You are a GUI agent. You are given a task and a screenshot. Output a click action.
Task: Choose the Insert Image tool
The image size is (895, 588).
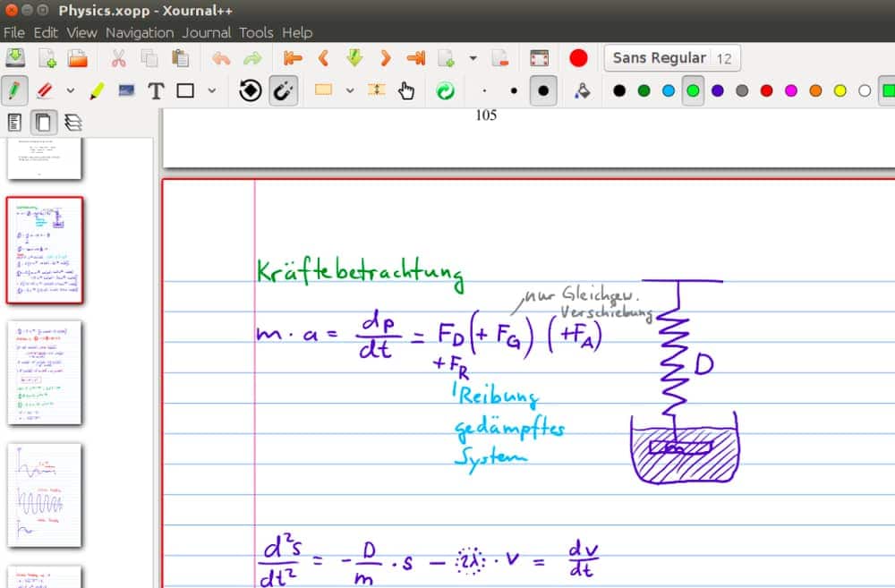tap(126, 90)
